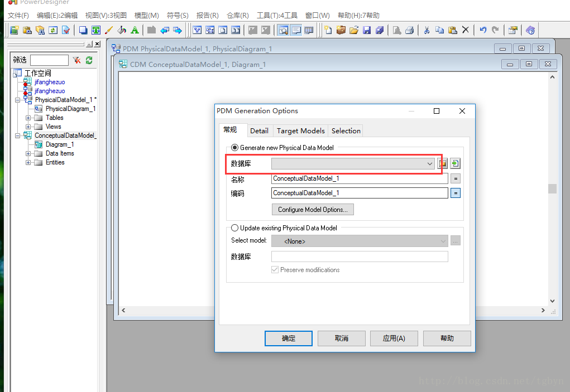
Task: Click the 编码 text field
Action: (360, 193)
